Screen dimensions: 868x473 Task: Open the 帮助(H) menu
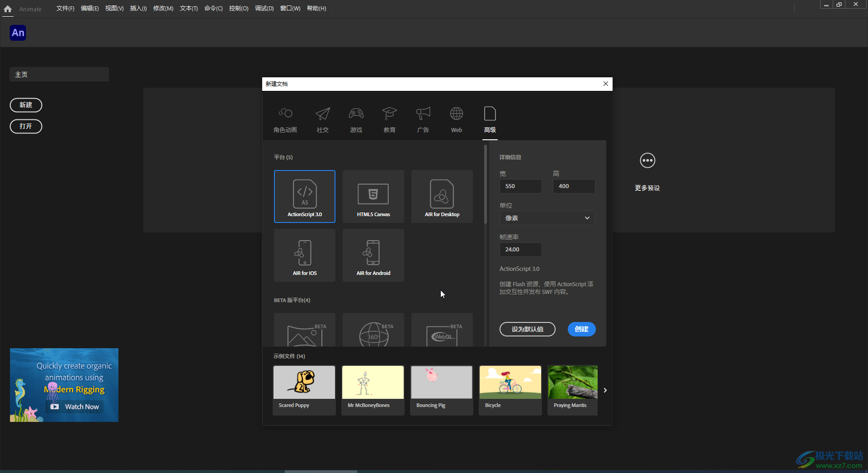[316, 9]
